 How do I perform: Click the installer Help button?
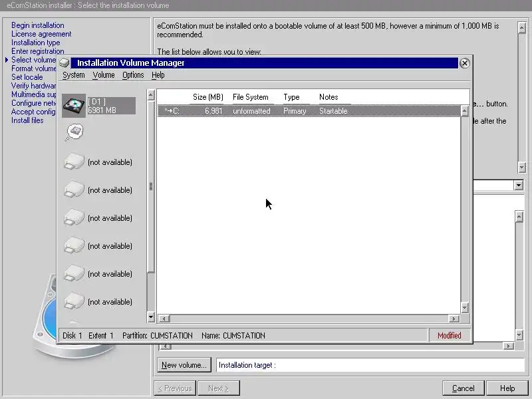point(507,388)
